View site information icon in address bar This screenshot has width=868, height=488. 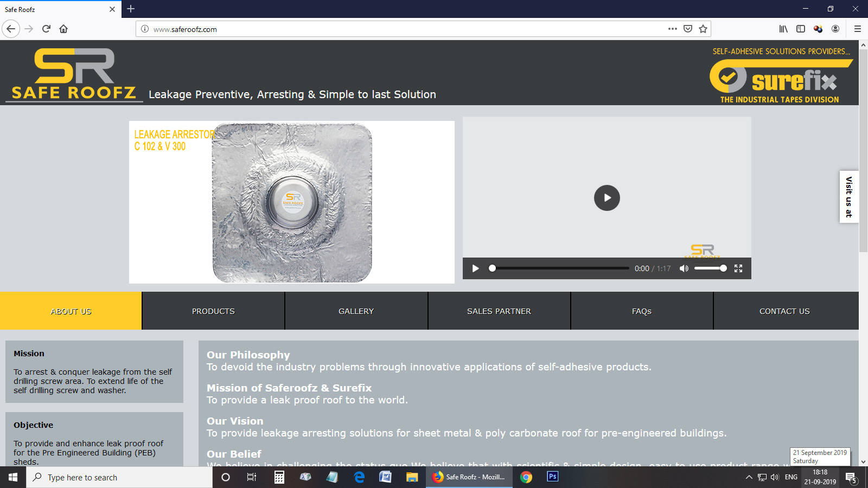point(145,29)
